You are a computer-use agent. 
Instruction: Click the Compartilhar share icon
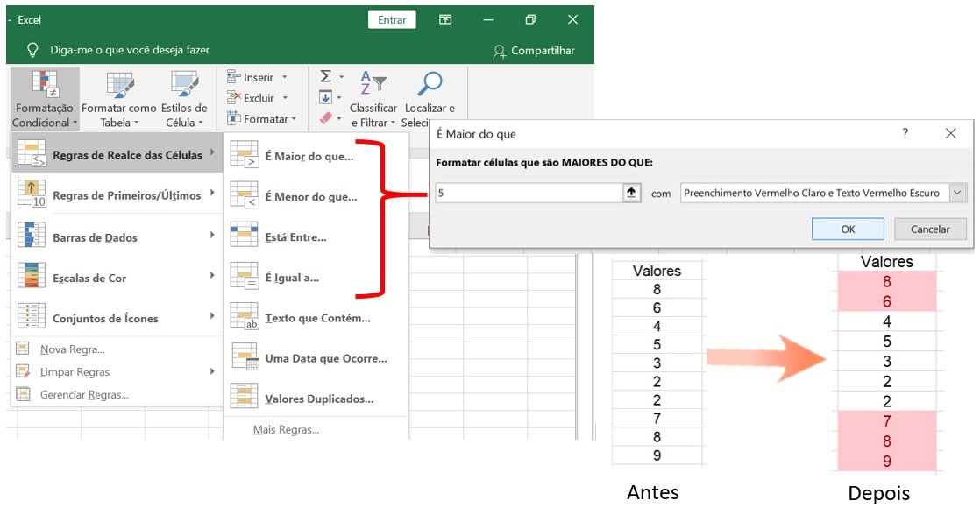[500, 51]
